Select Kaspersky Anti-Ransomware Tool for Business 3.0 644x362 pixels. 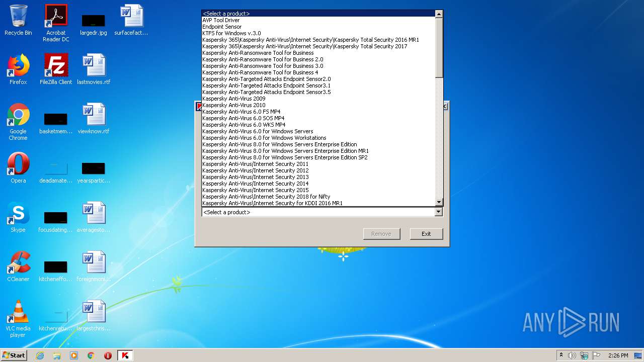(318, 66)
